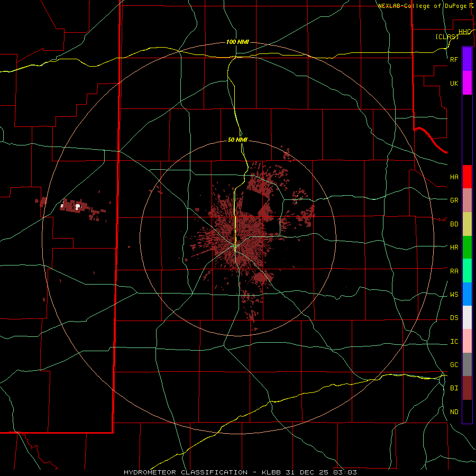Viewport: 476px width, 476px height.
Task: Click the RA light green legend swatch
Action: pyautogui.click(x=467, y=271)
